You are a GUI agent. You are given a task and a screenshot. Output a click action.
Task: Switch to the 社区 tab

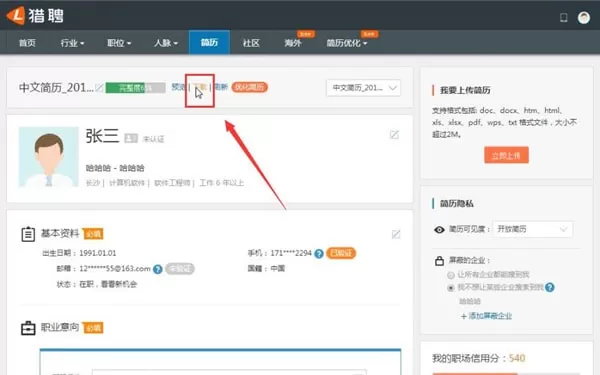251,43
